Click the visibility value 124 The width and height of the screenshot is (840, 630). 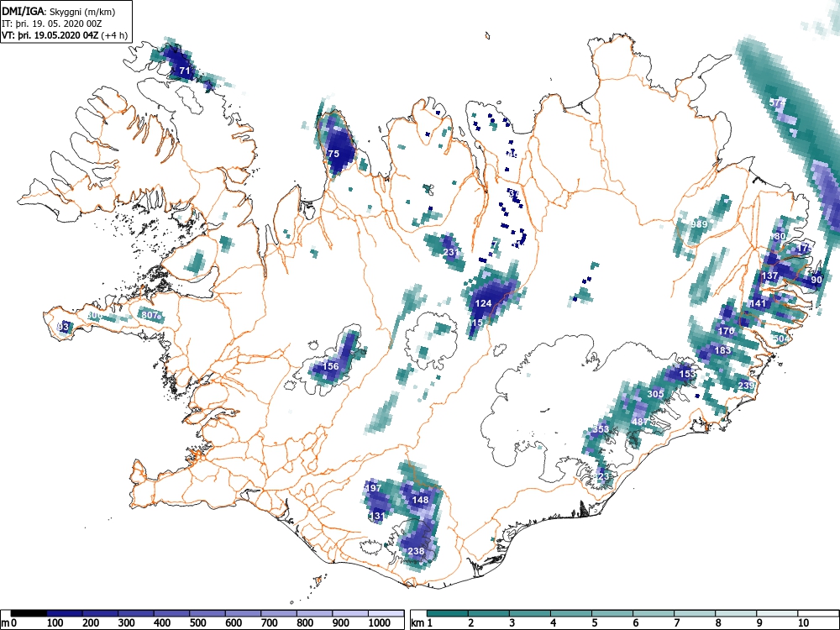(x=483, y=303)
